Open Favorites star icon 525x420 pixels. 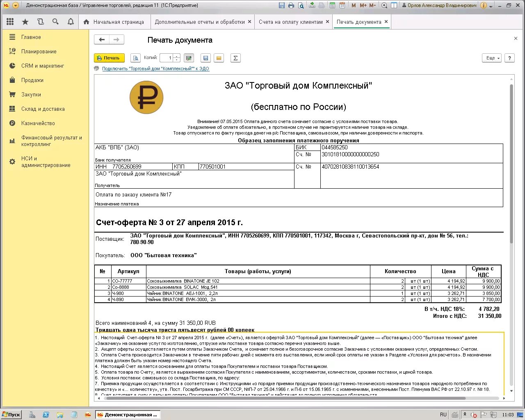25,22
